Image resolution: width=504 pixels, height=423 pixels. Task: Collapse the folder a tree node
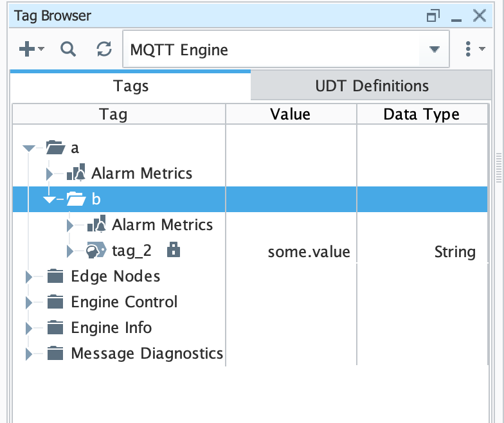coord(28,148)
